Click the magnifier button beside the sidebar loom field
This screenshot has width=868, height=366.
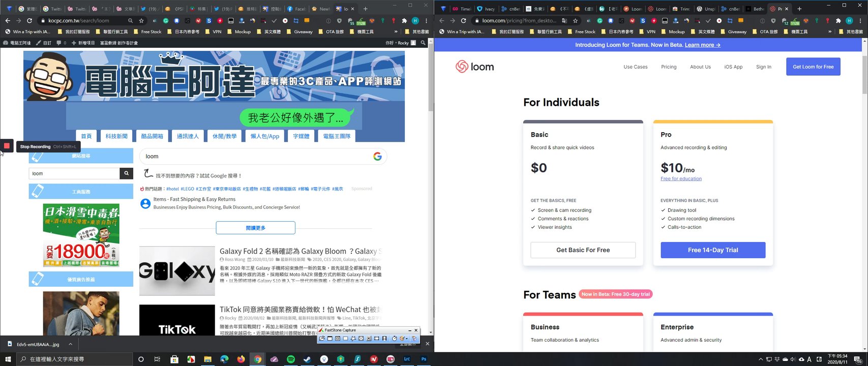pyautogui.click(x=126, y=173)
